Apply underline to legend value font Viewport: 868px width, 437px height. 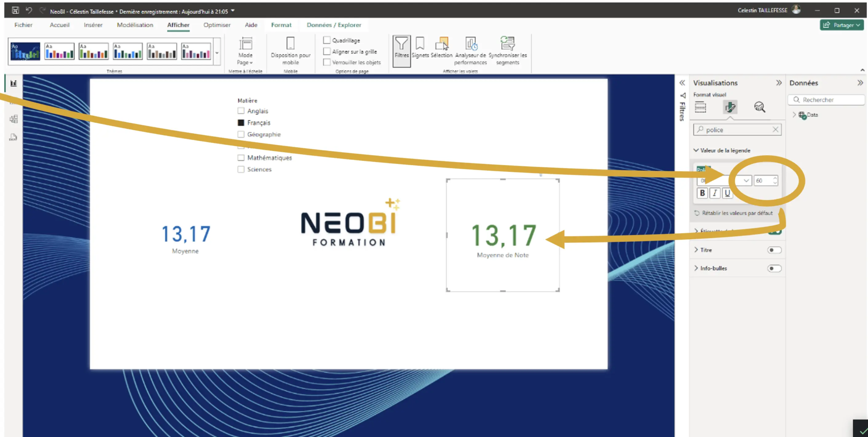[727, 193]
